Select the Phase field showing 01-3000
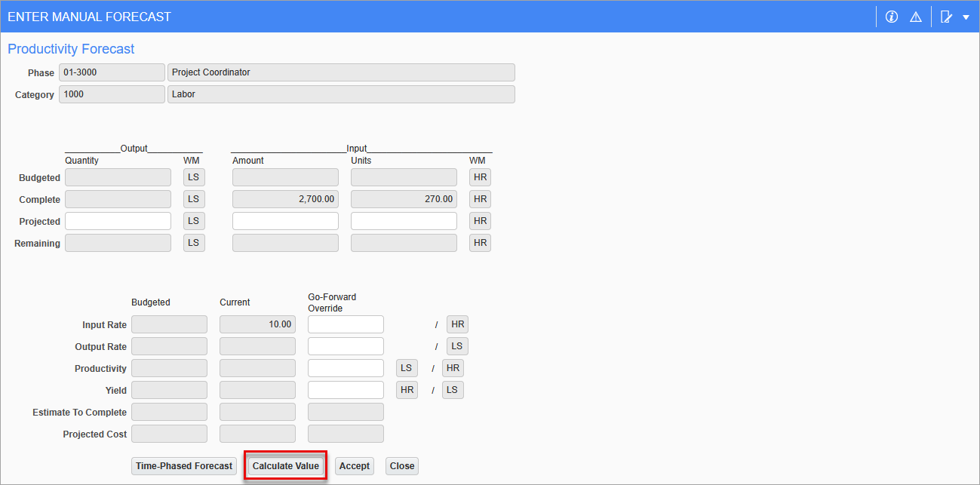 click(x=112, y=72)
